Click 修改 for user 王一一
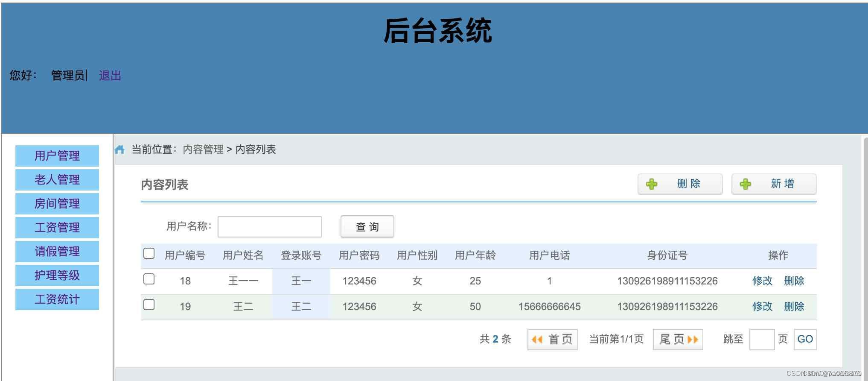Viewport: 868px width, 381px height. point(763,281)
